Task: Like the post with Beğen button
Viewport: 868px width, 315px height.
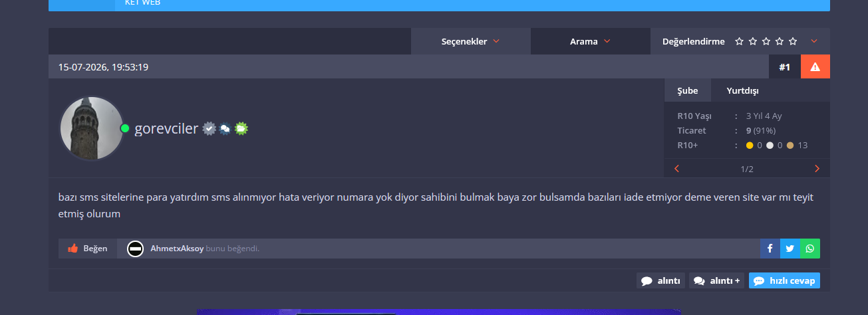Action: point(88,249)
